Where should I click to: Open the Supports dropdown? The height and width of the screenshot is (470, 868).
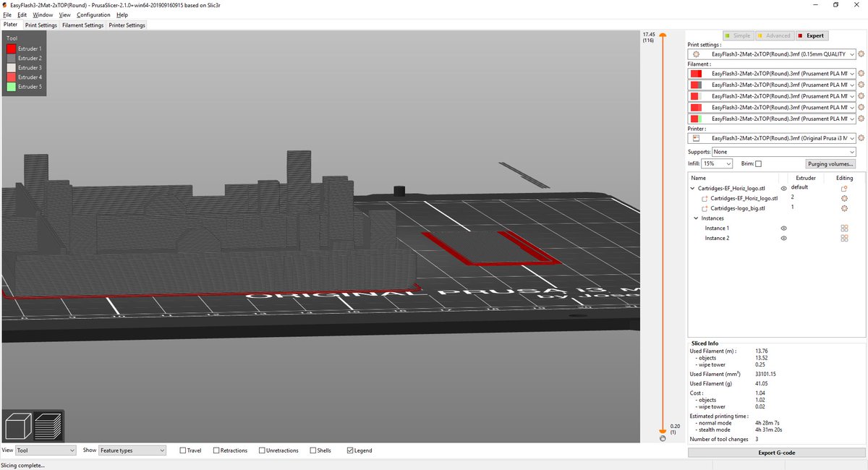pos(784,152)
